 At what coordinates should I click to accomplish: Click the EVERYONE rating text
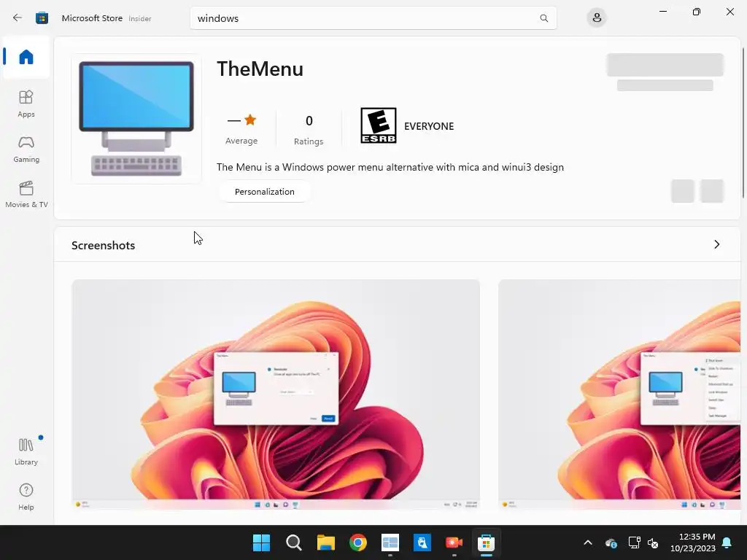pyautogui.click(x=429, y=126)
